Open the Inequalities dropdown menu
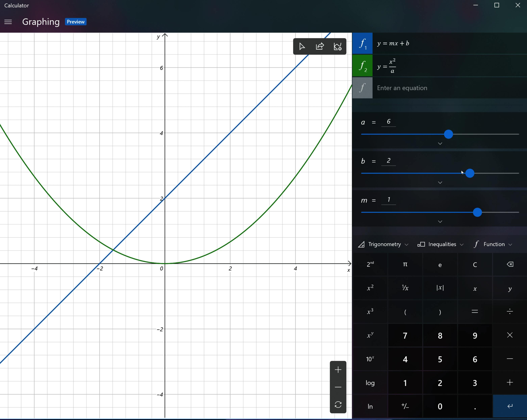Image resolution: width=527 pixels, height=420 pixels. [440, 244]
